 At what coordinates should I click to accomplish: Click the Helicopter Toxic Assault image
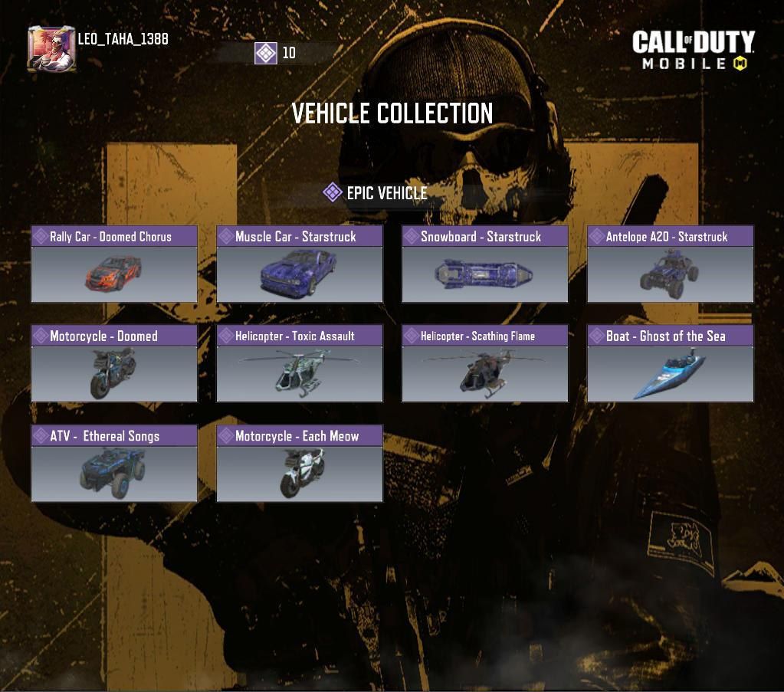click(x=300, y=373)
